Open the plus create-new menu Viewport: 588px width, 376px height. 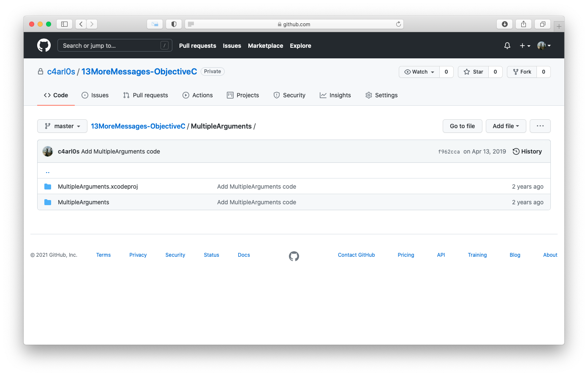click(525, 46)
